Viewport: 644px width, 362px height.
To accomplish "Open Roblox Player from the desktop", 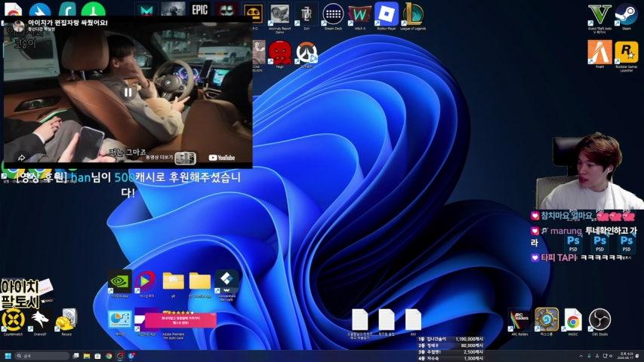I will (387, 15).
